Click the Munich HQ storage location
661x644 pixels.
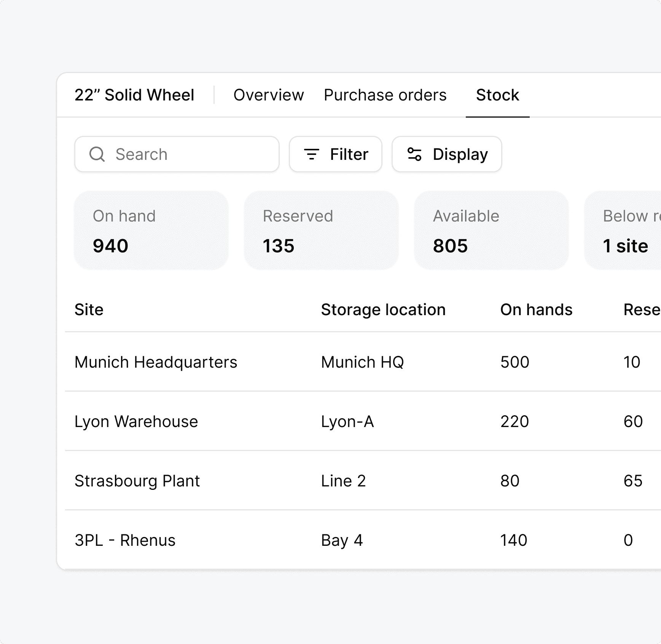point(362,362)
